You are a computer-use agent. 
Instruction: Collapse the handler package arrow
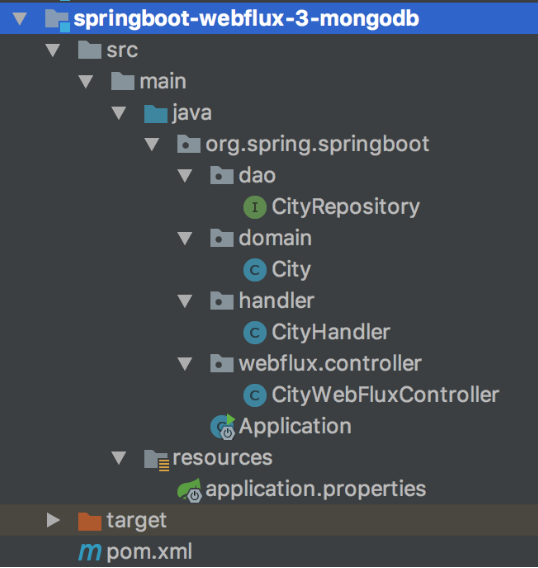pos(185,301)
